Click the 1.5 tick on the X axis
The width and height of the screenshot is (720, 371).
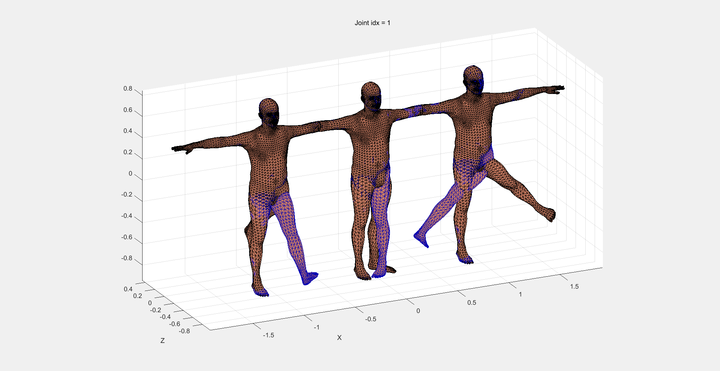point(574,287)
